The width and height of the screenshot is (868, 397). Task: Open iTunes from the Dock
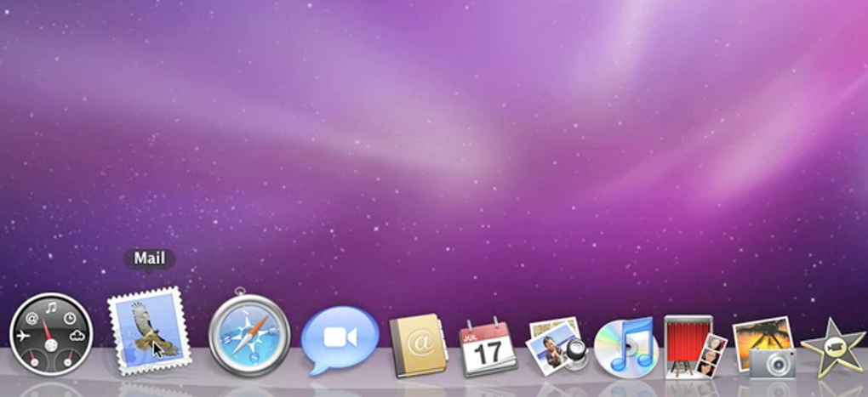(x=625, y=347)
